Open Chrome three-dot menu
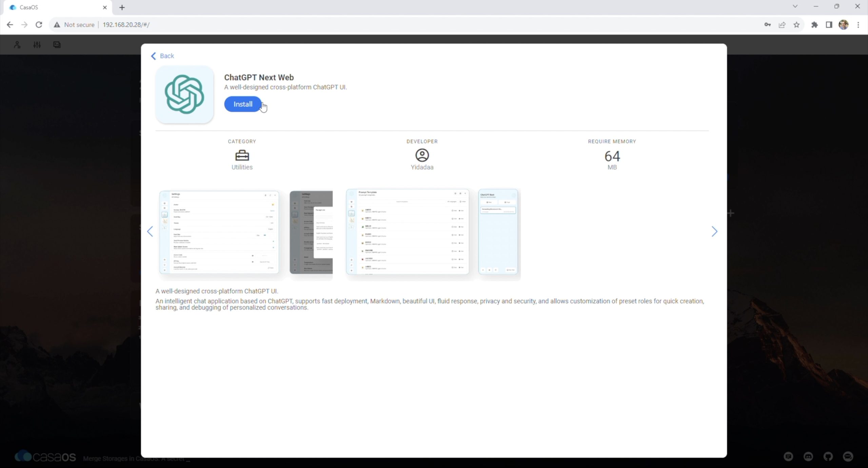Image resolution: width=868 pixels, height=468 pixels. (858, 25)
